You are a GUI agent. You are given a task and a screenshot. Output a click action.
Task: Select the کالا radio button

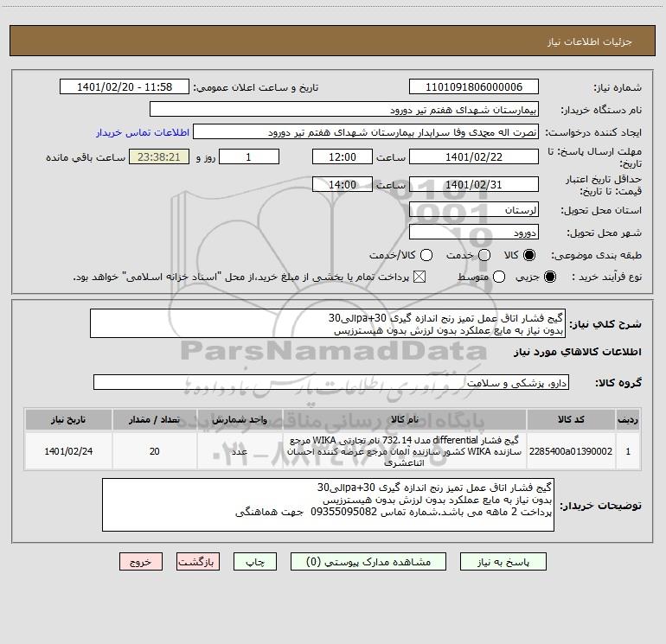tap(529, 255)
